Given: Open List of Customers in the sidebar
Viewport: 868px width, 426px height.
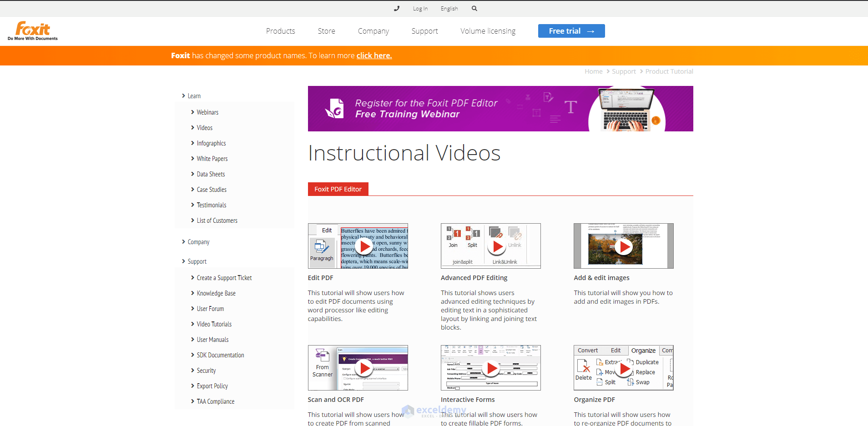Looking at the screenshot, I should [x=217, y=221].
